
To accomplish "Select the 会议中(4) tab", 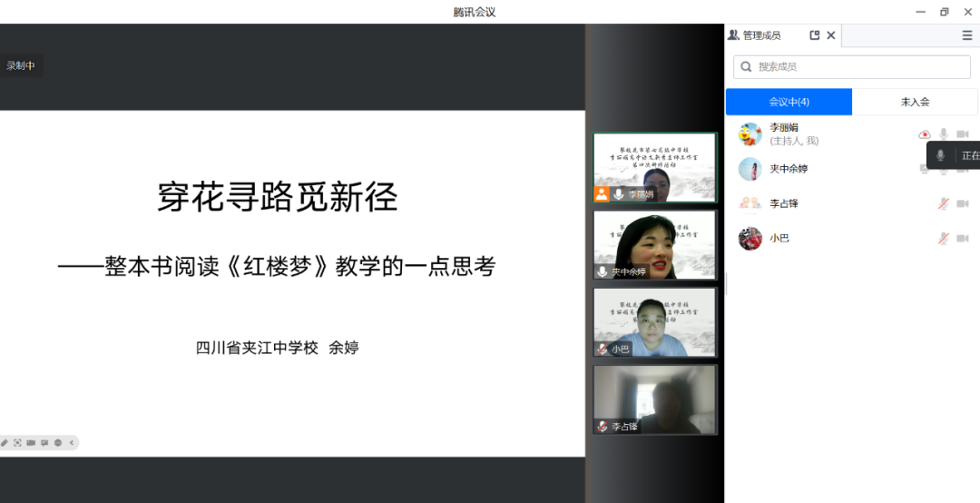I will (789, 102).
